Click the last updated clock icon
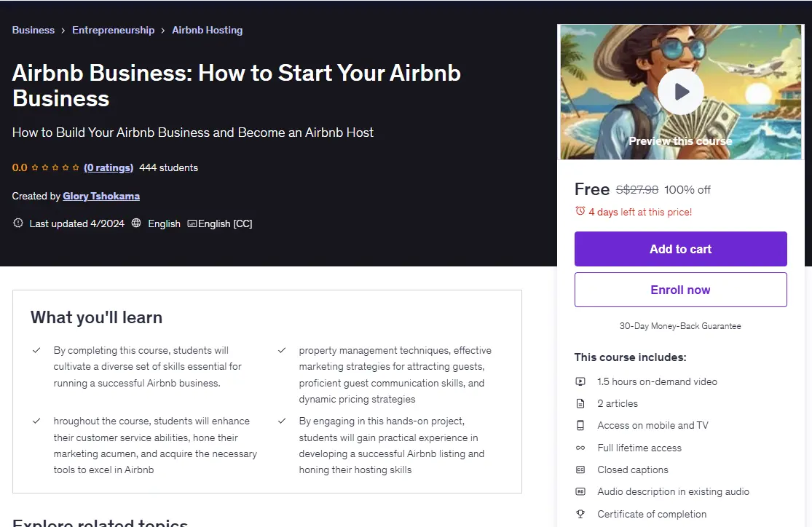 click(x=18, y=223)
